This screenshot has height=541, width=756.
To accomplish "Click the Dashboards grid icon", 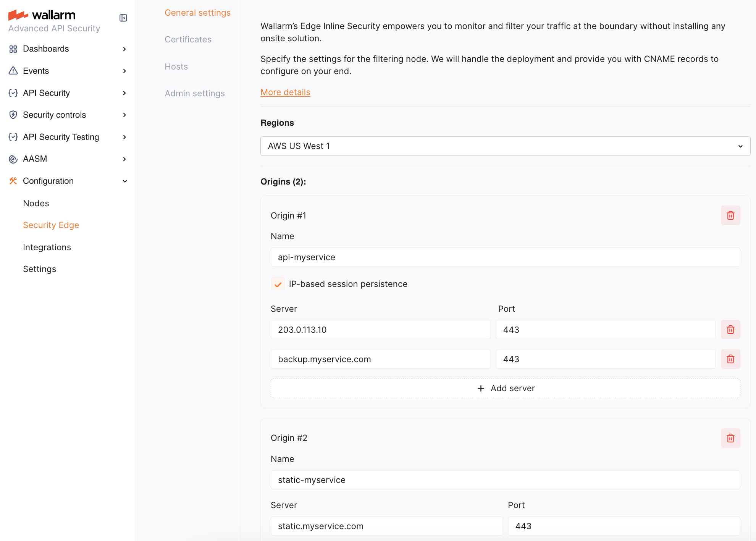I will (x=13, y=49).
